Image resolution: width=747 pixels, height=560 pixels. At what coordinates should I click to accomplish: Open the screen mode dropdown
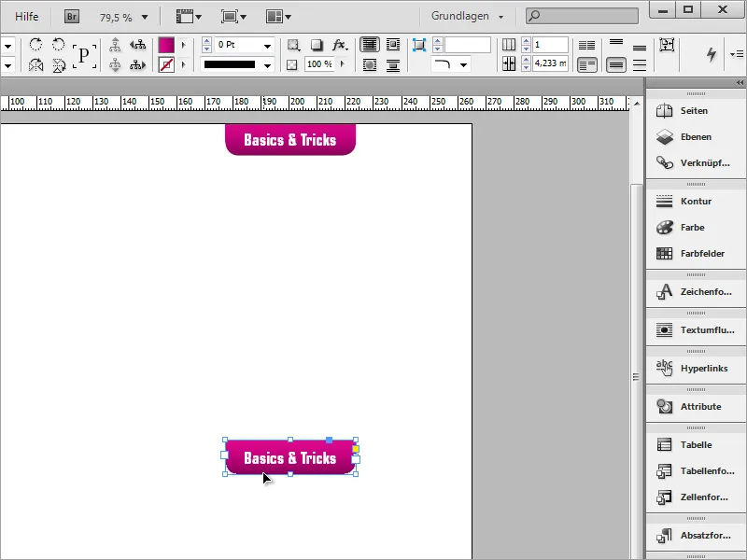point(233,17)
